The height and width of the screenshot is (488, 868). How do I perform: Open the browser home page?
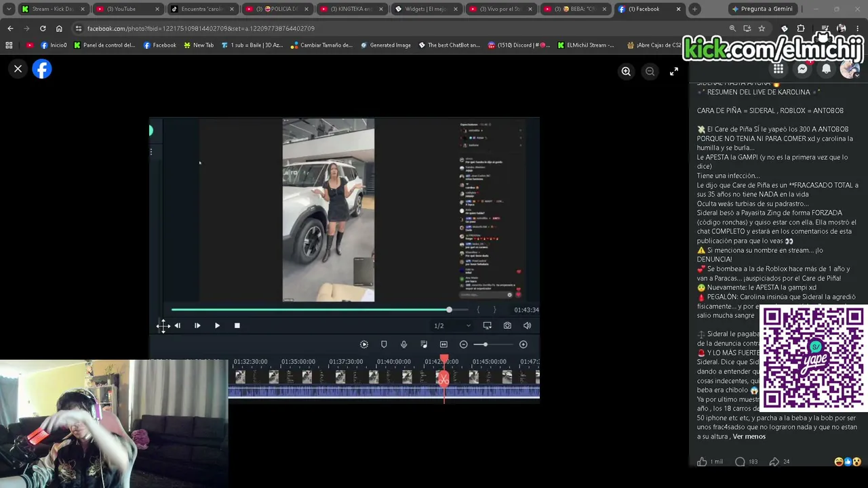(59, 28)
